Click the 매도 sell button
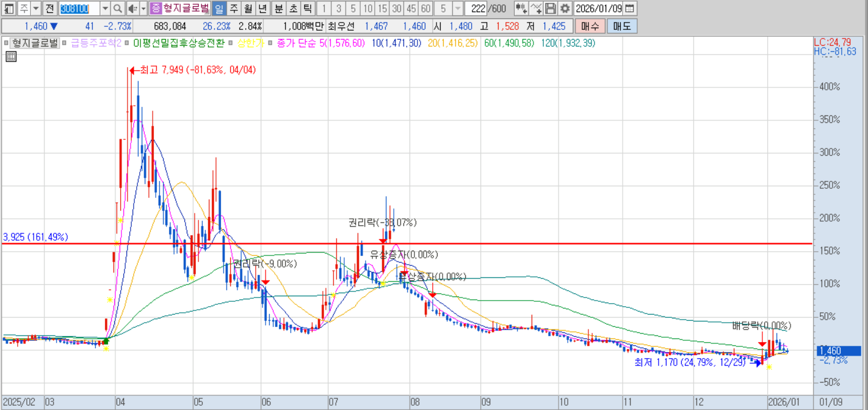This screenshot has height=410, width=868. pos(622,26)
